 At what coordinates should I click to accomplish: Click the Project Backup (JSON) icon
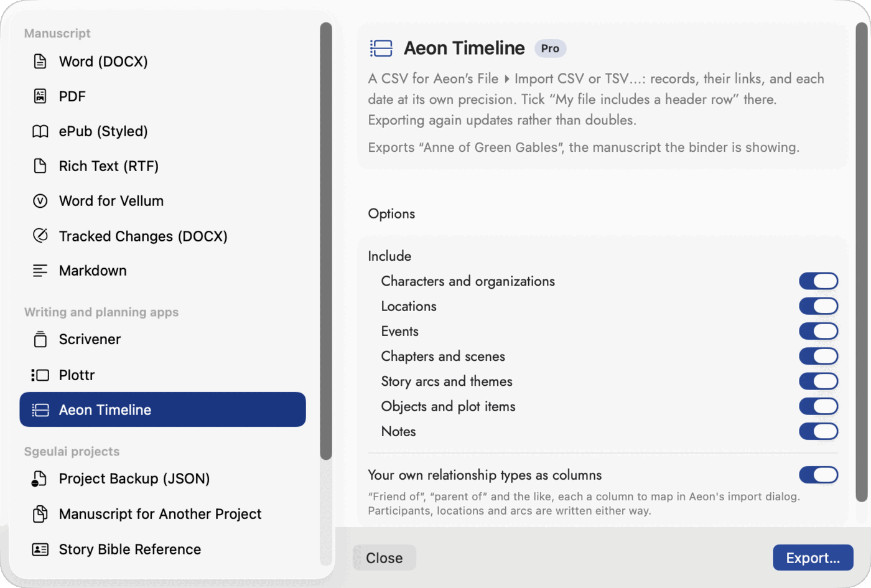[x=40, y=478]
